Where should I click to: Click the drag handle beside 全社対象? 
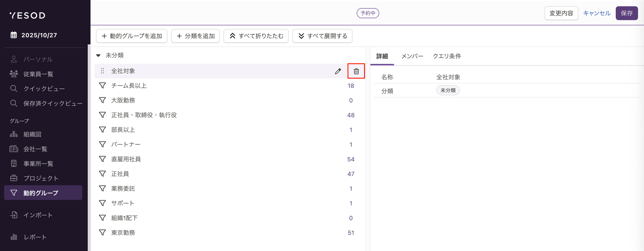click(102, 71)
